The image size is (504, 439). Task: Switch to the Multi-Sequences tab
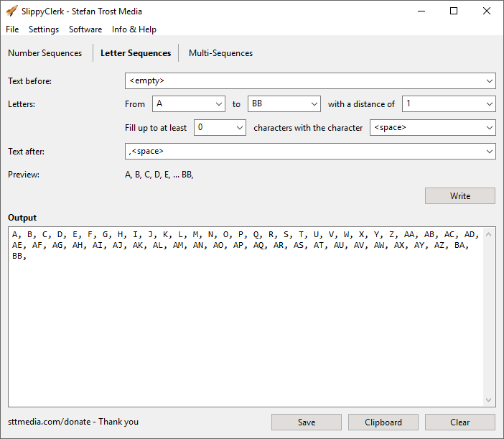pyautogui.click(x=221, y=53)
